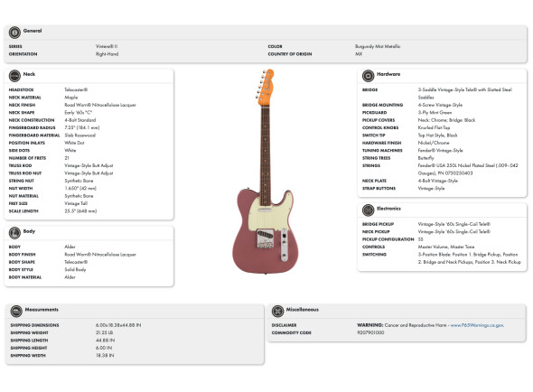Click the 25.5" (648 mm) scale length value
This screenshot has width=533, height=392.
tap(80, 210)
